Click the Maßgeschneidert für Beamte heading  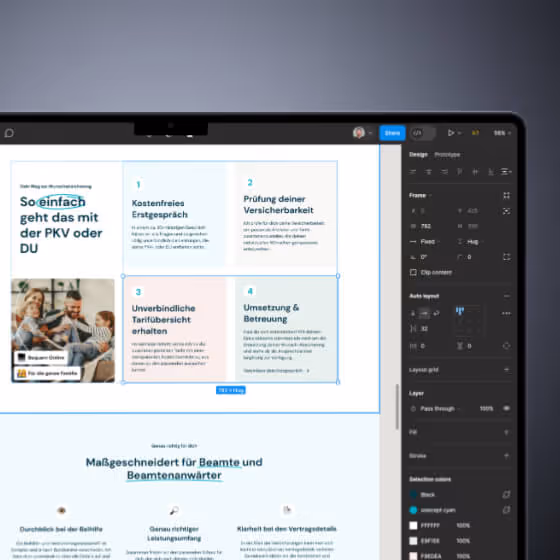[174, 469]
